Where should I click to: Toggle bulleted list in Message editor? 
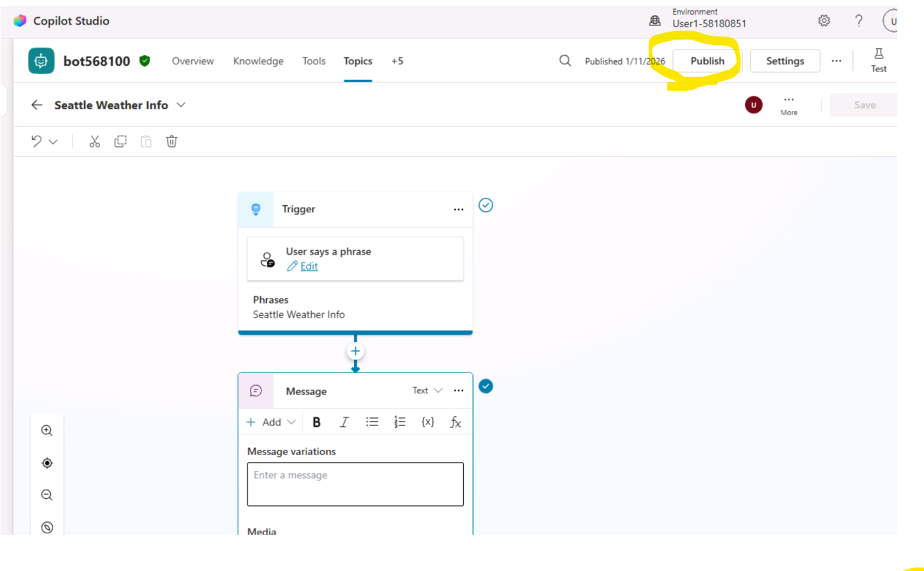(x=372, y=422)
